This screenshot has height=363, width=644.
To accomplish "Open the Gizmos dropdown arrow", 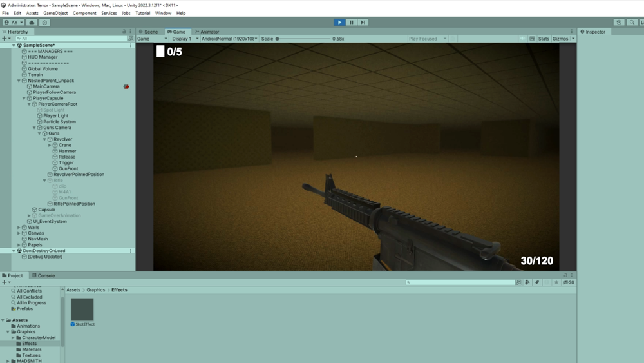I will pyautogui.click(x=573, y=39).
